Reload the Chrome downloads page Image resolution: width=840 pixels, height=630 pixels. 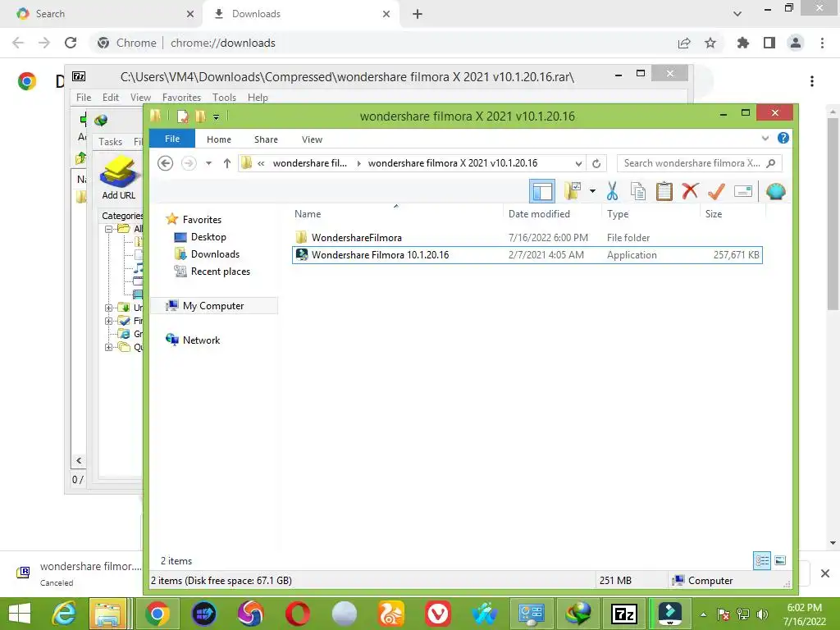[x=71, y=43]
